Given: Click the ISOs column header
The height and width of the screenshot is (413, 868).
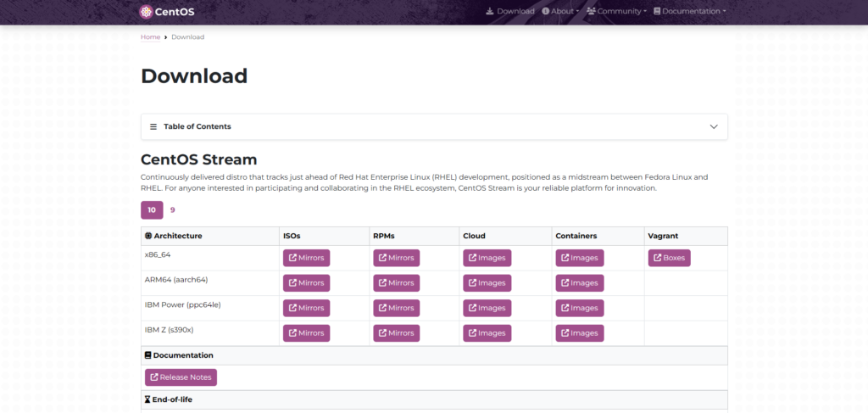Looking at the screenshot, I should [x=324, y=236].
